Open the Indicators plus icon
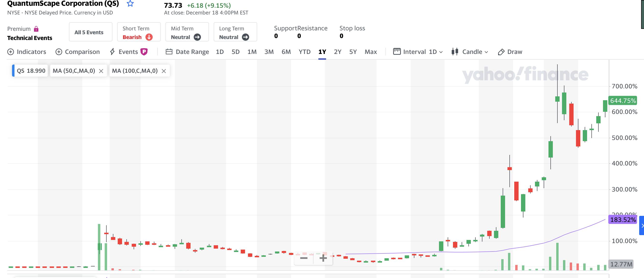This screenshot has width=644, height=278. pyautogui.click(x=11, y=52)
